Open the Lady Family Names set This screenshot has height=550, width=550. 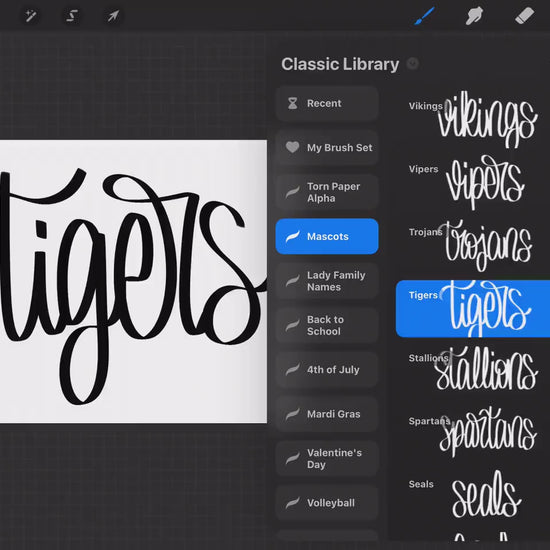coord(327,281)
